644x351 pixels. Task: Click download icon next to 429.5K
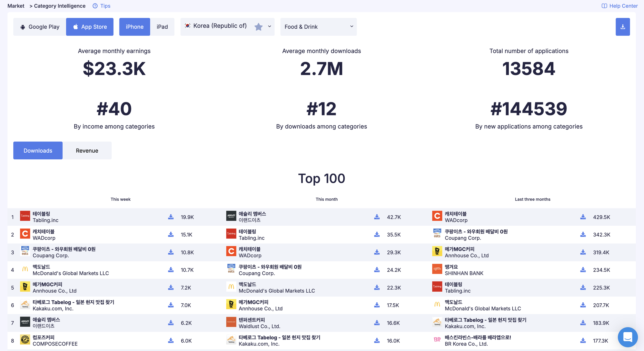[x=583, y=217]
